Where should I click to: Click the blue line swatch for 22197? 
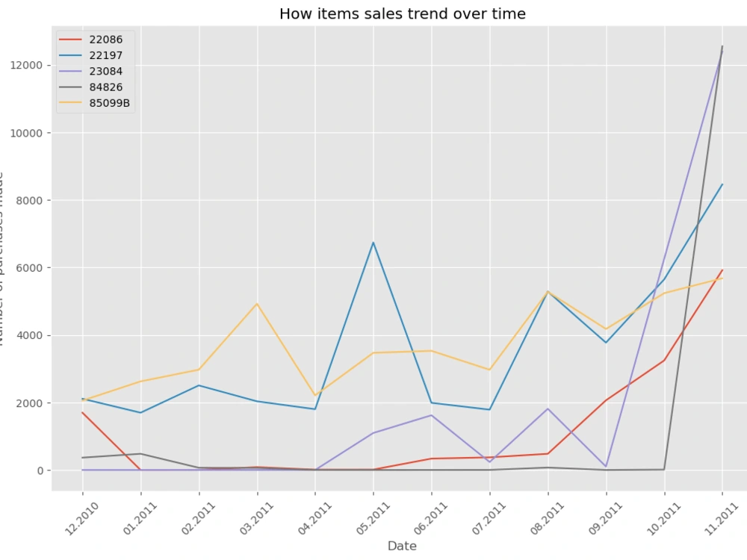(x=70, y=55)
